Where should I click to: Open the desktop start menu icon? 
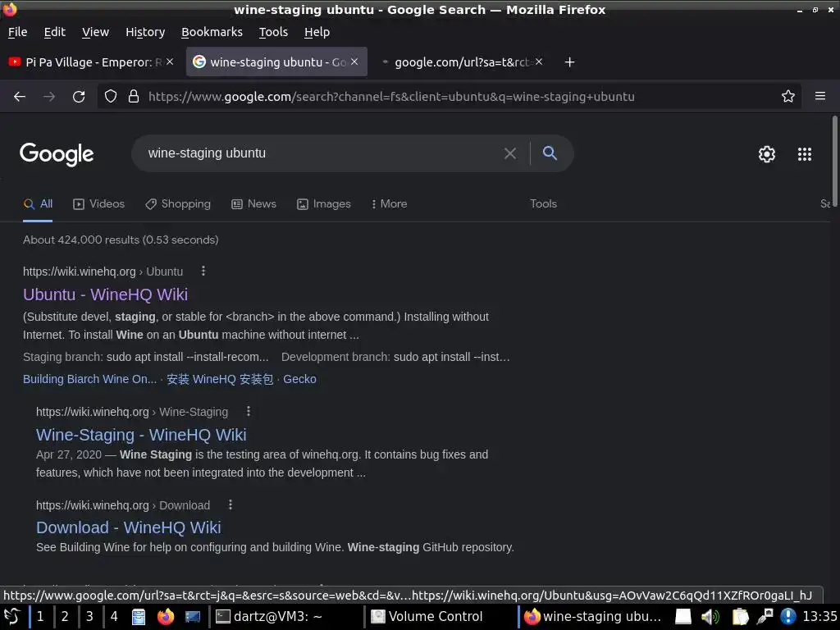[x=11, y=617]
